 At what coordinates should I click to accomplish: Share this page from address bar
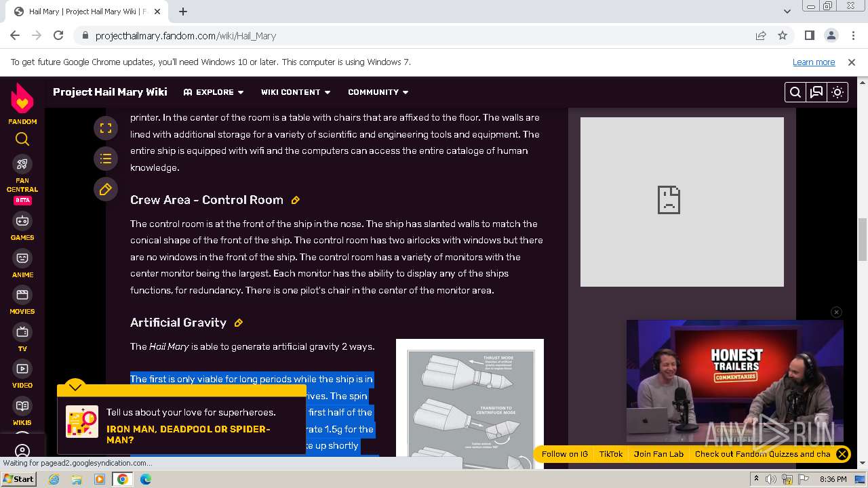[x=761, y=36]
